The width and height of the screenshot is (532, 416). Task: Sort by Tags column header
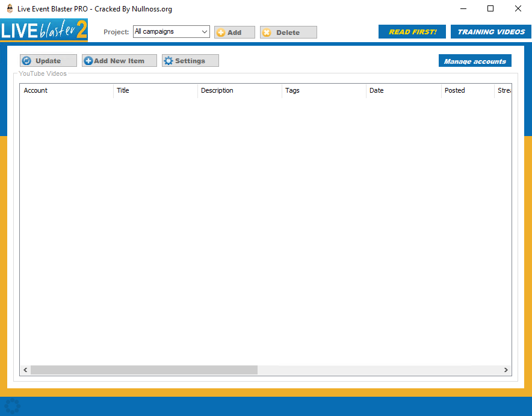324,90
